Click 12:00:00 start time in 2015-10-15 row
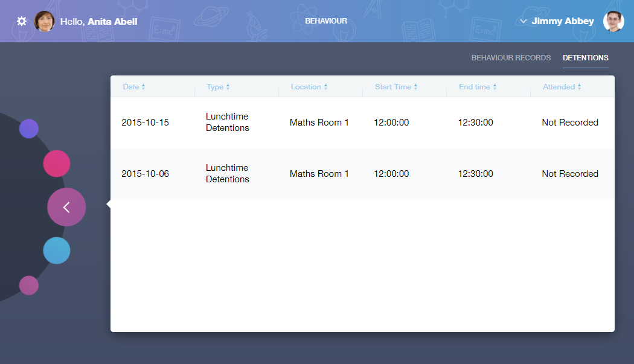 tap(391, 122)
